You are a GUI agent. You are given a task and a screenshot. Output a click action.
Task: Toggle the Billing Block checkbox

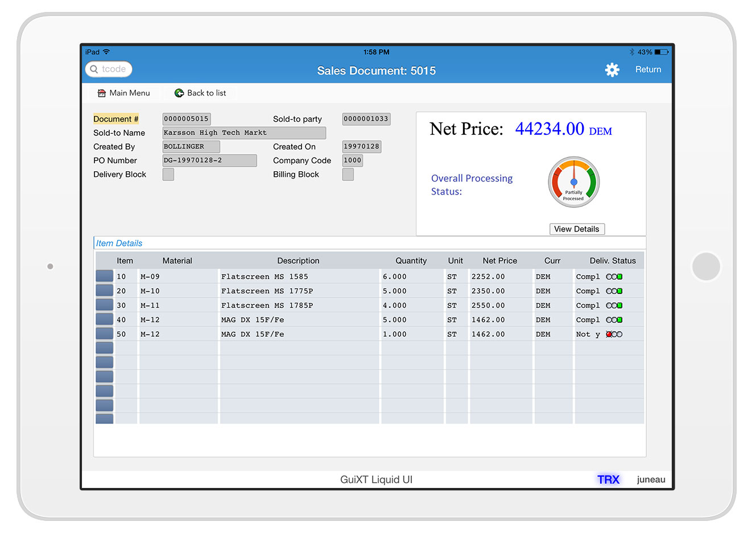348,175
